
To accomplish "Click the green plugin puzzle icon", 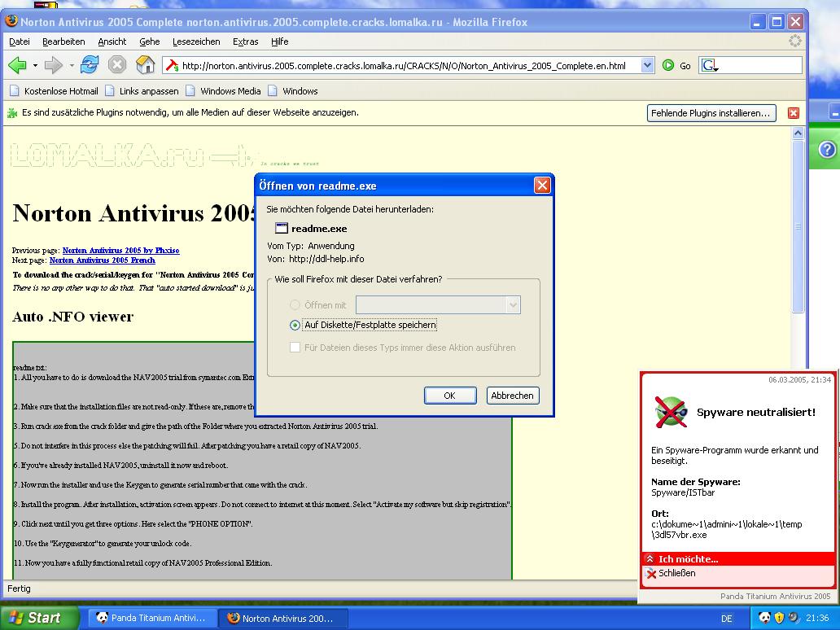I will (x=12, y=113).
